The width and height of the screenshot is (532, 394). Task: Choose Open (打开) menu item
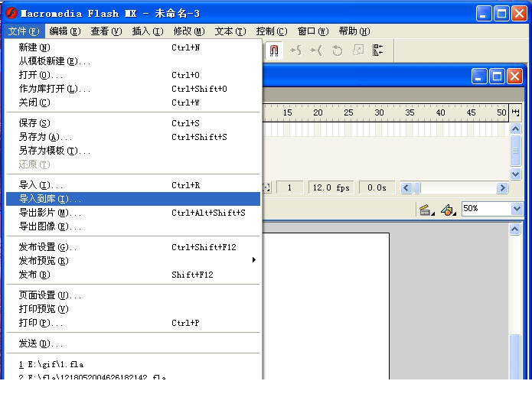click(133, 75)
